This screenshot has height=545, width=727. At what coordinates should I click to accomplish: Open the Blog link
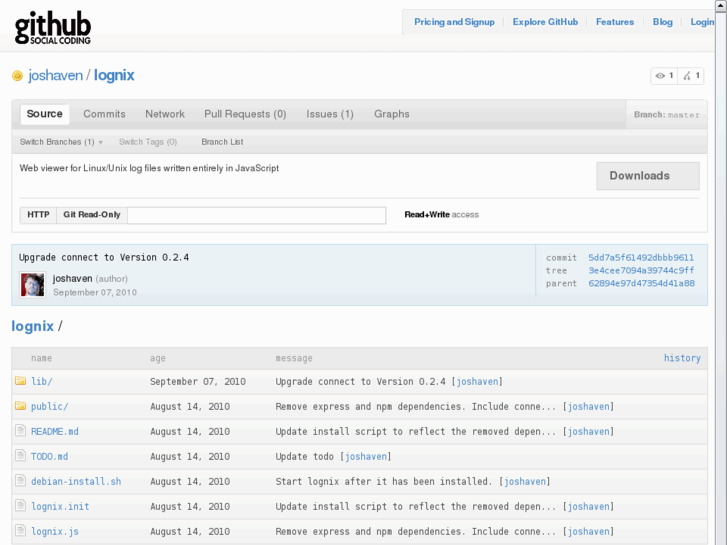[x=663, y=22]
